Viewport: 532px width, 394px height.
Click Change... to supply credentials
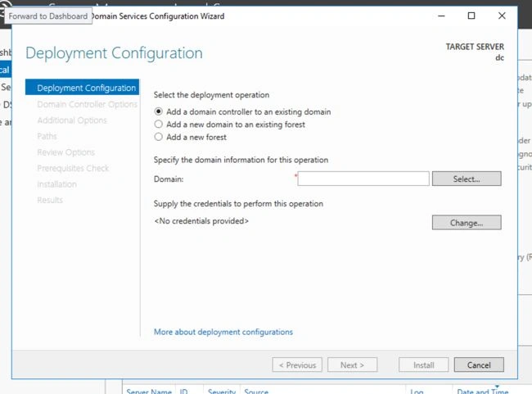[x=467, y=223]
